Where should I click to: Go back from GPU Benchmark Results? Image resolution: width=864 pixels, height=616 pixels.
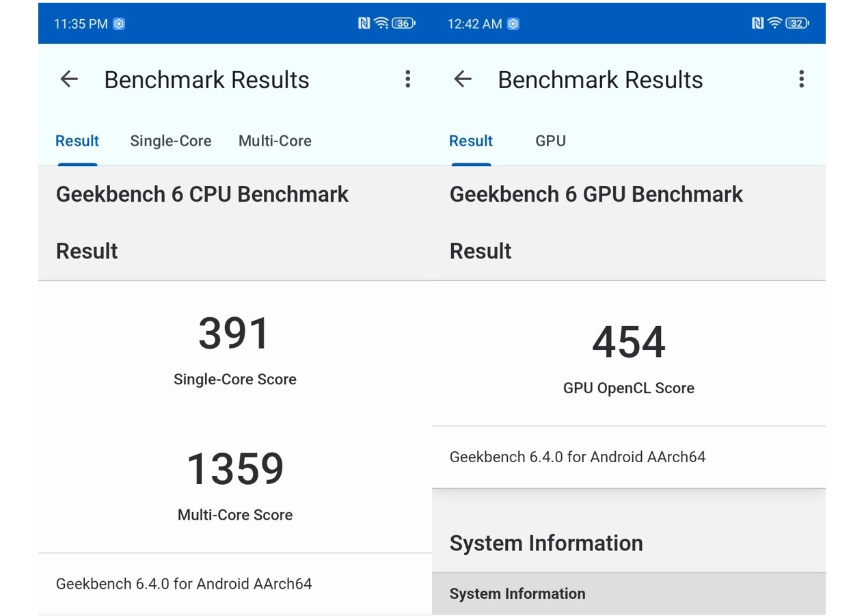[463, 79]
